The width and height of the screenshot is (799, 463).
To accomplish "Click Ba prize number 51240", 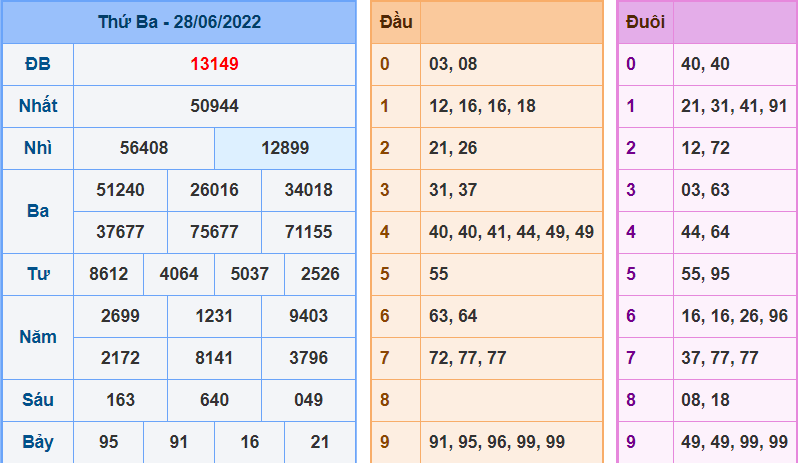I will click(x=120, y=190).
